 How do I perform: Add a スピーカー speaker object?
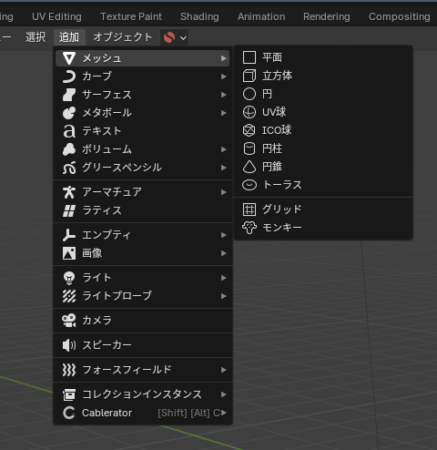pos(143,345)
